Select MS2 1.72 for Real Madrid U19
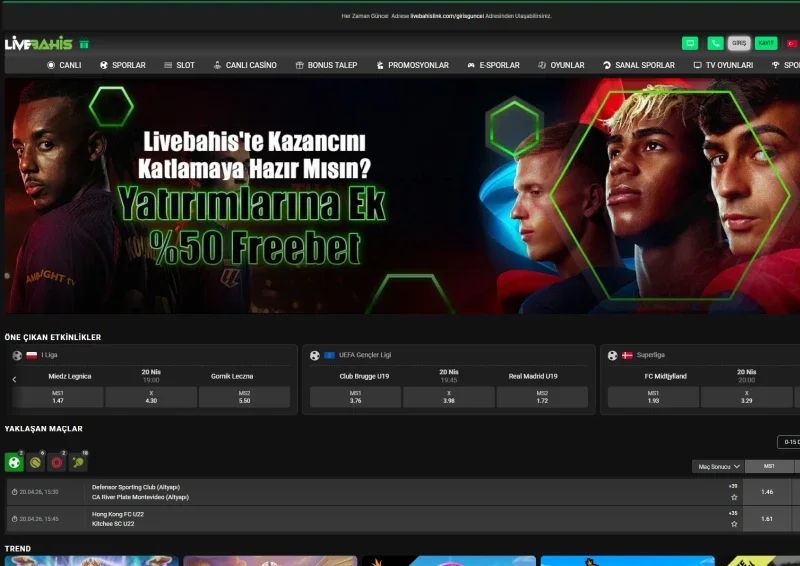The width and height of the screenshot is (800, 566). [x=542, y=397]
